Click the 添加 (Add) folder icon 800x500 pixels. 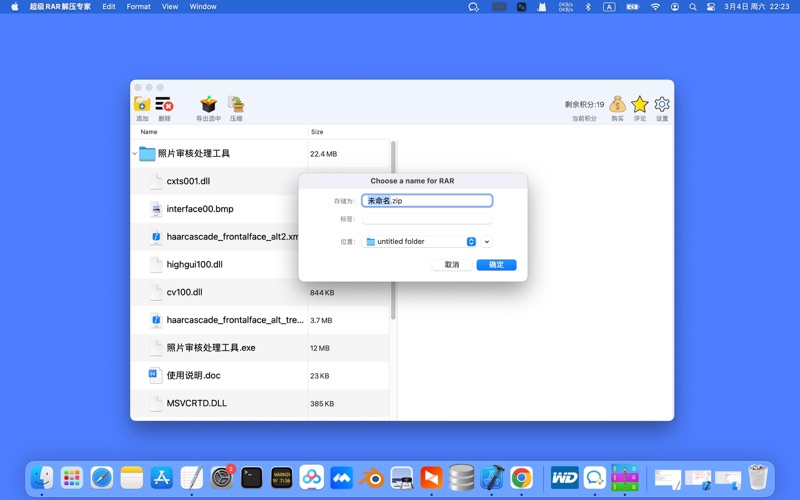(x=142, y=105)
